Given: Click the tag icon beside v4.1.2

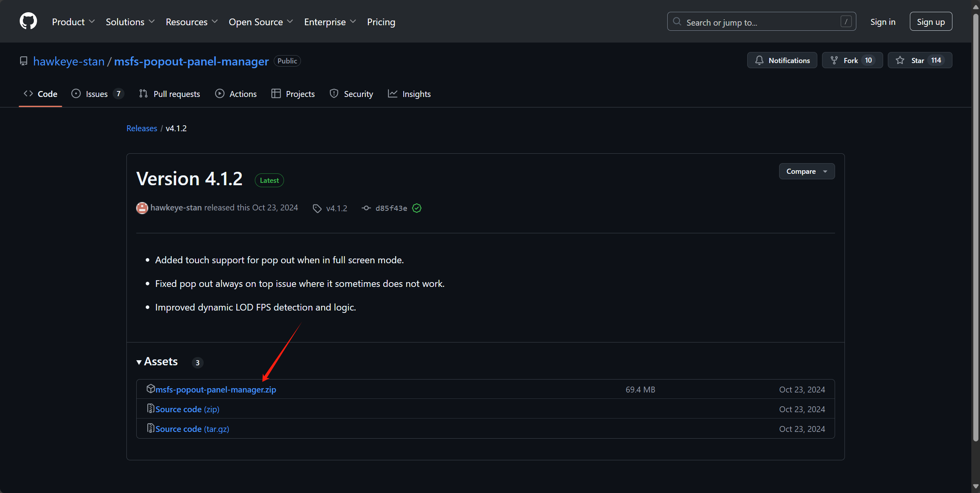Looking at the screenshot, I should [317, 208].
